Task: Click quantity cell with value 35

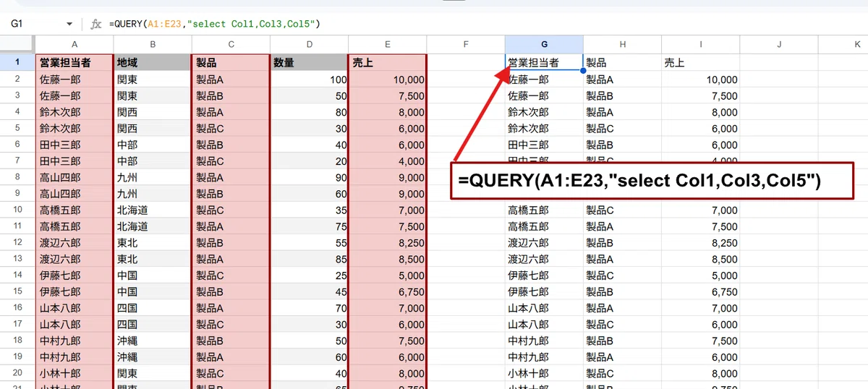Action: point(309,210)
